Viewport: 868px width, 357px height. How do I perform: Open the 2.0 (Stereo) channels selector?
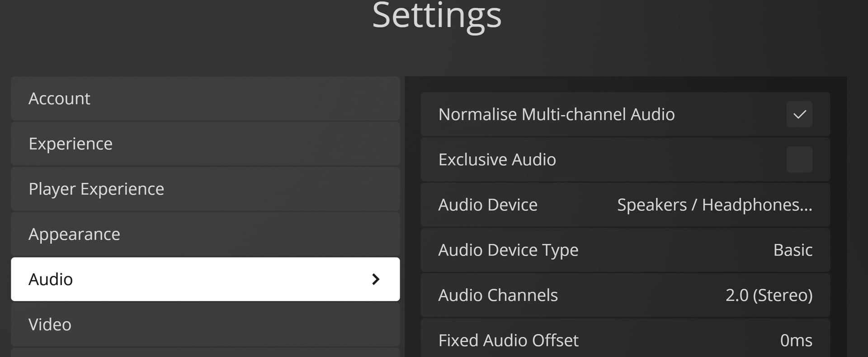[769, 295]
